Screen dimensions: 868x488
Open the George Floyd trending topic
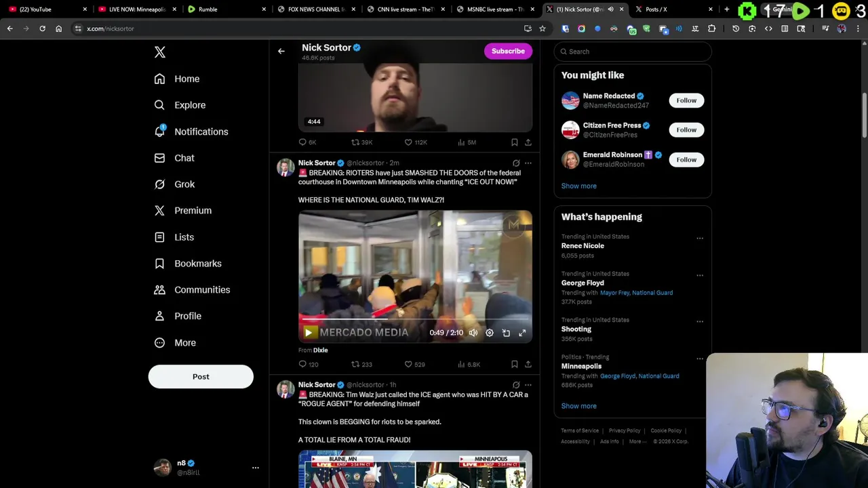[583, 283]
